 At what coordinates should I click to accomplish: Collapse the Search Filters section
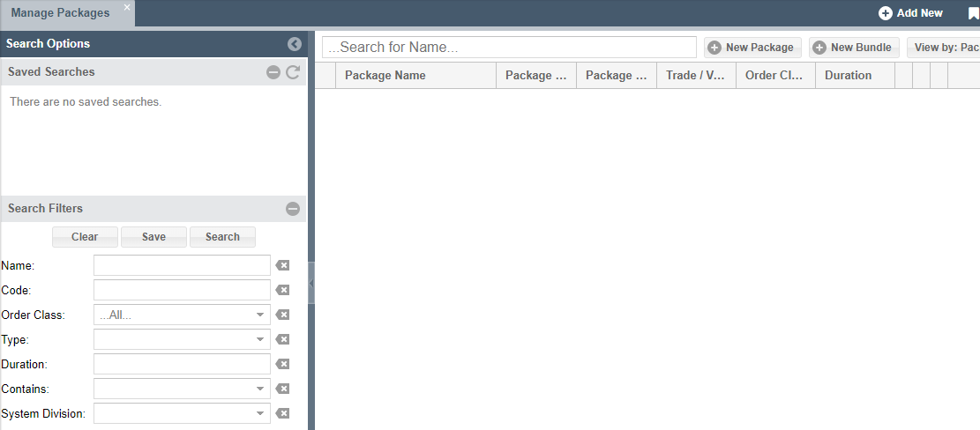pos(293,209)
